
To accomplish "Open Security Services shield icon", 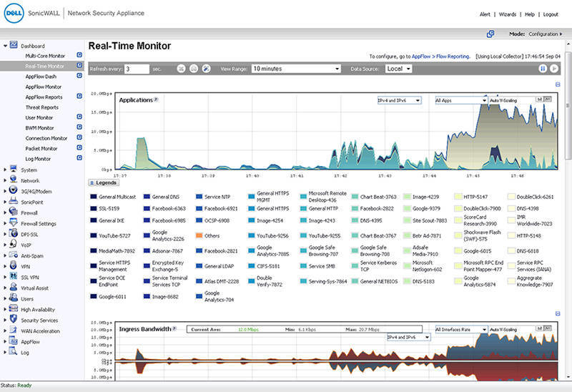I will [14, 319].
